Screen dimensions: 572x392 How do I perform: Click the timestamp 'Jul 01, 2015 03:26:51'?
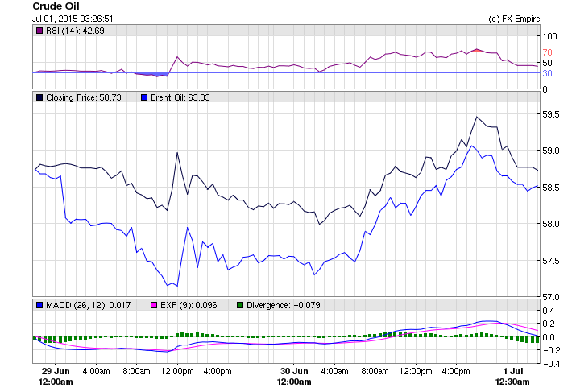coord(73,19)
